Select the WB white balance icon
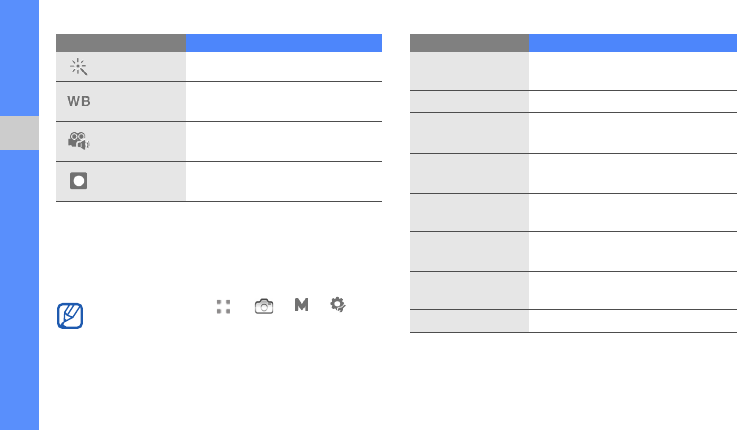The height and width of the screenshot is (430, 737). coord(79,102)
